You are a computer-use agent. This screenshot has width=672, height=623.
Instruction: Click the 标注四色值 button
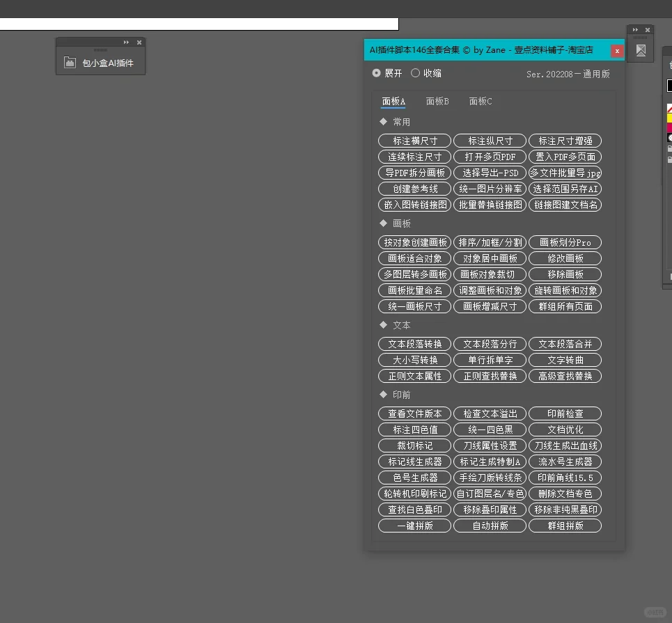coord(414,429)
